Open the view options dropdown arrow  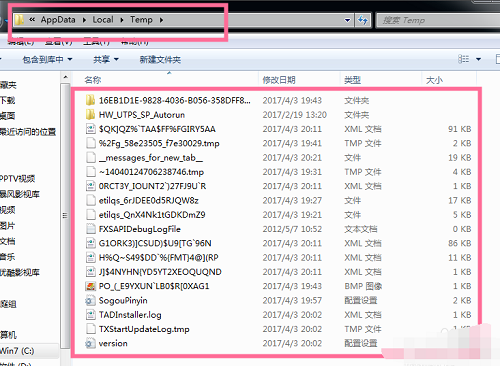(x=478, y=59)
